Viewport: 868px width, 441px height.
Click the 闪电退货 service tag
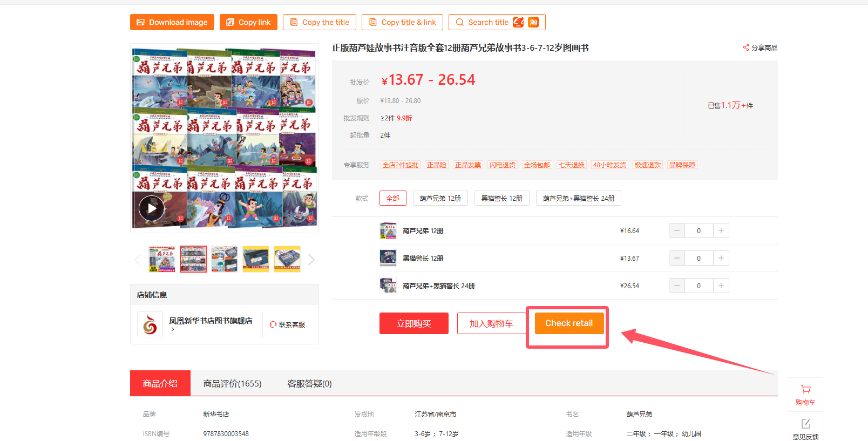coord(503,165)
